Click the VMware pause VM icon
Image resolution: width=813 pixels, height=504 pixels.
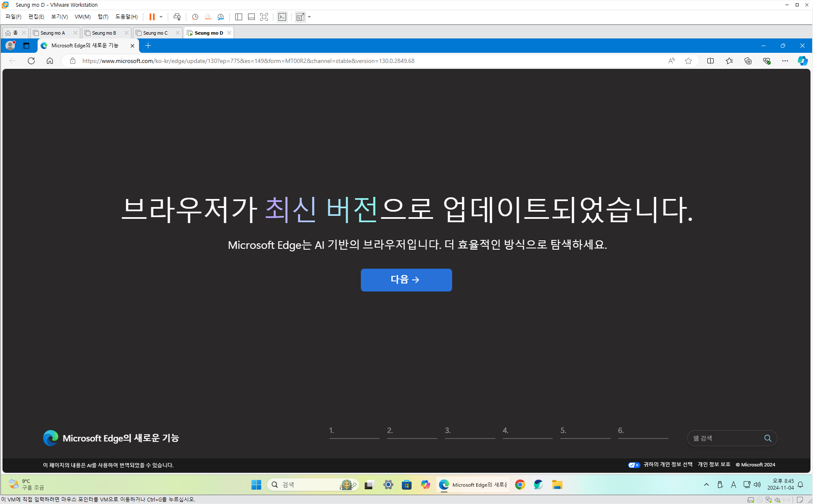click(x=152, y=17)
